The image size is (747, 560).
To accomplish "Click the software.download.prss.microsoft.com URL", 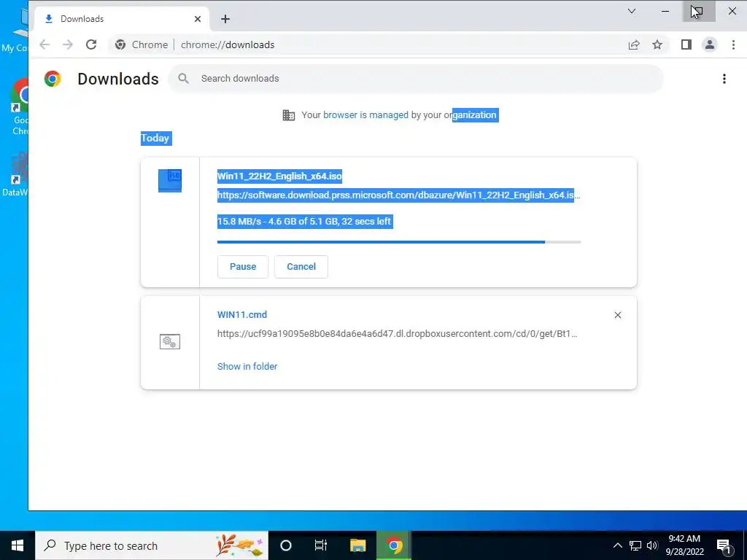I will point(398,195).
